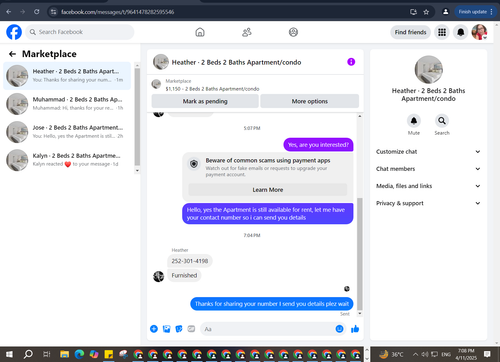
Task: Open the notifications bell in top bar
Action: coord(461,32)
